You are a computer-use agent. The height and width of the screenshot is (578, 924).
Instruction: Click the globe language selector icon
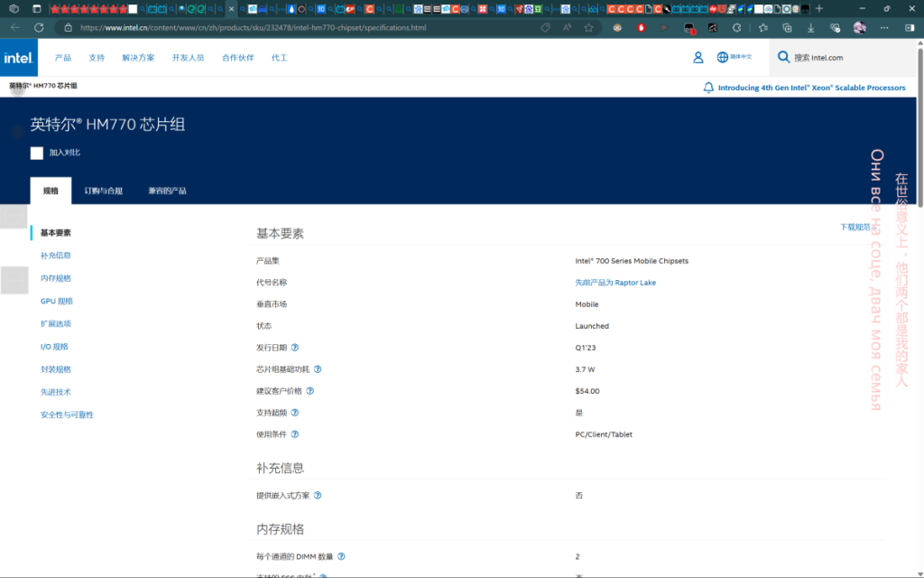pyautogui.click(x=723, y=57)
